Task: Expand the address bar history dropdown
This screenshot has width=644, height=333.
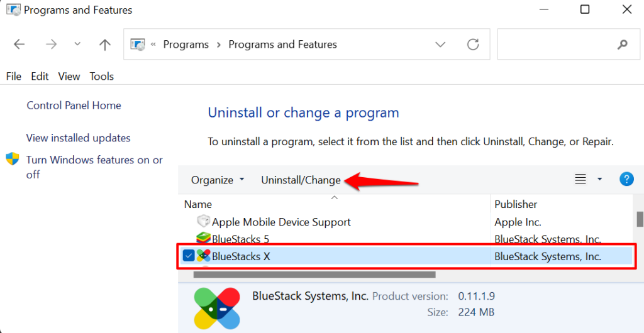Action: pyautogui.click(x=441, y=45)
